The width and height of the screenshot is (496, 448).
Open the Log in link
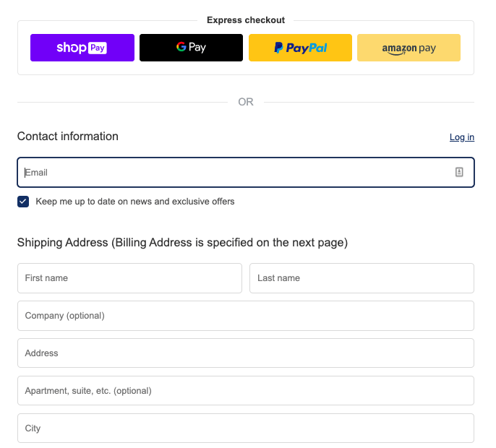(462, 137)
